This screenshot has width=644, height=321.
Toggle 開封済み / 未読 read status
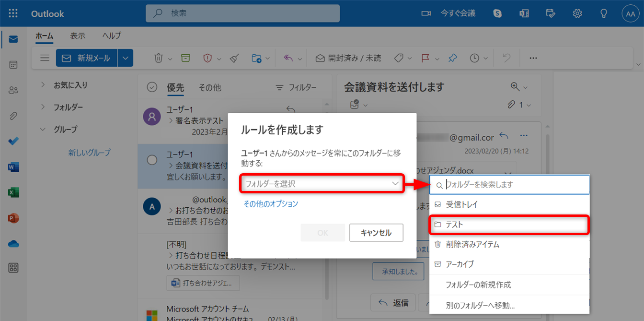click(348, 58)
